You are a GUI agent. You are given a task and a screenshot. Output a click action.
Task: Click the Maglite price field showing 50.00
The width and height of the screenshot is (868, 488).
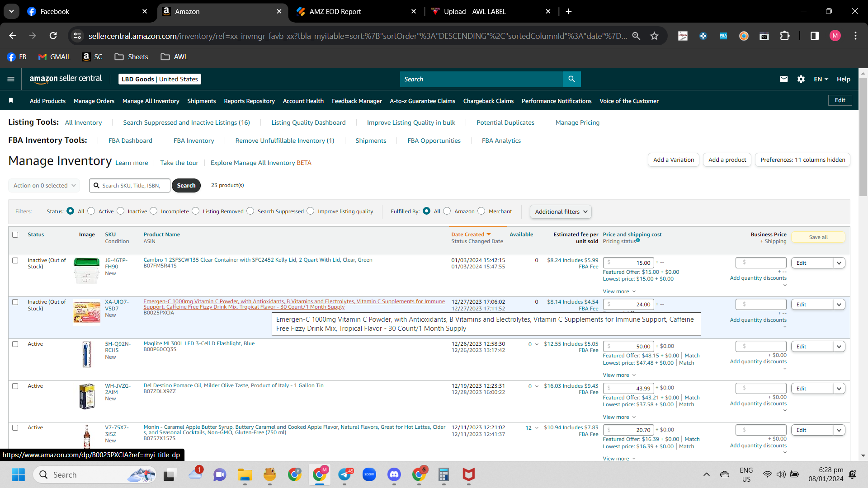tap(628, 346)
